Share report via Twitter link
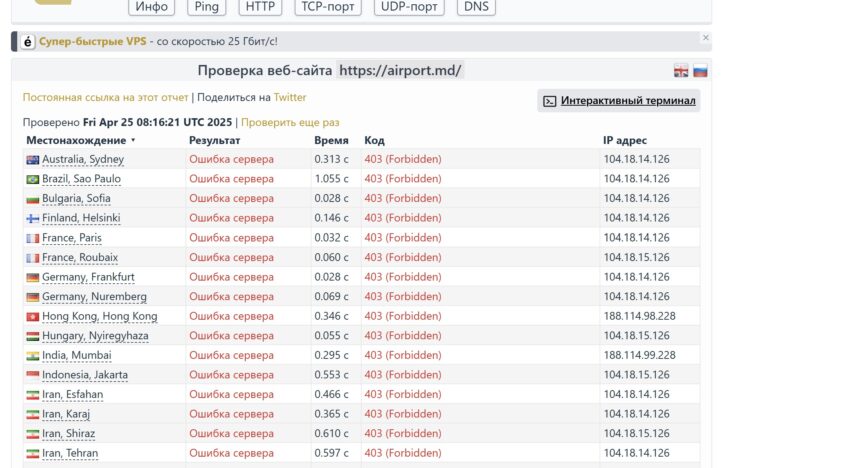Screen dimensions: 850x468 pyautogui.click(x=290, y=98)
